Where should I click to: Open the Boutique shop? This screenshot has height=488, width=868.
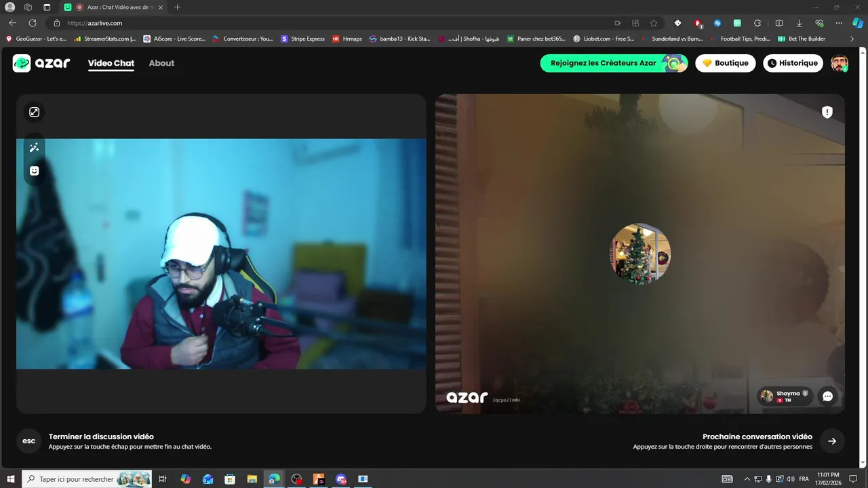725,63
